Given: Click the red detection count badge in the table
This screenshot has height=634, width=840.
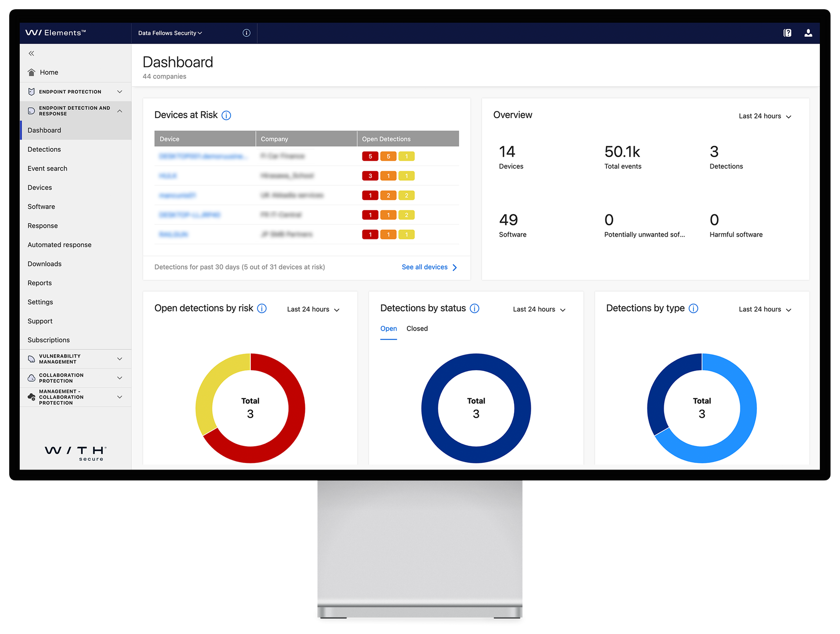Looking at the screenshot, I should coord(370,156).
